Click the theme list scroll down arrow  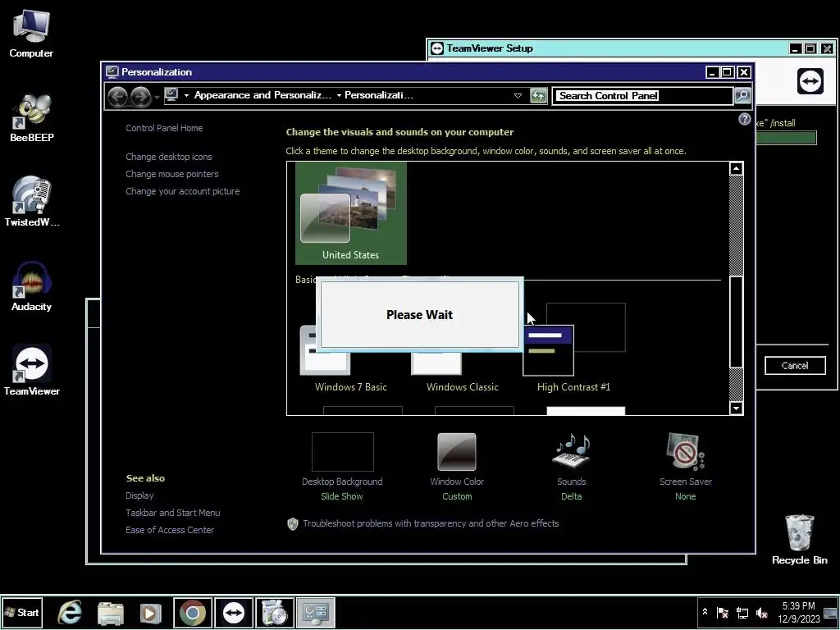pyautogui.click(x=736, y=409)
